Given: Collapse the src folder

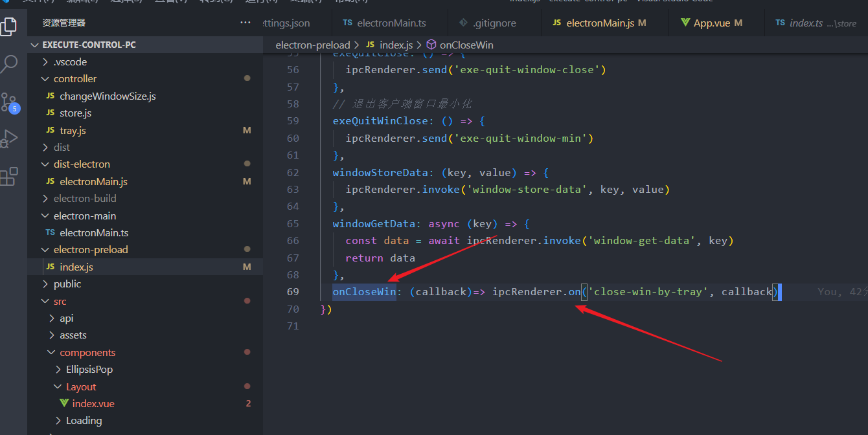Looking at the screenshot, I should 60,302.
